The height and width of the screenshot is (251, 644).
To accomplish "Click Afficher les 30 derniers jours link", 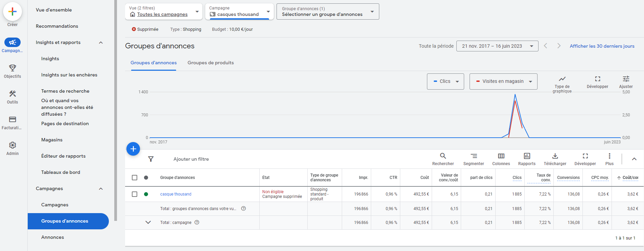I will (602, 46).
